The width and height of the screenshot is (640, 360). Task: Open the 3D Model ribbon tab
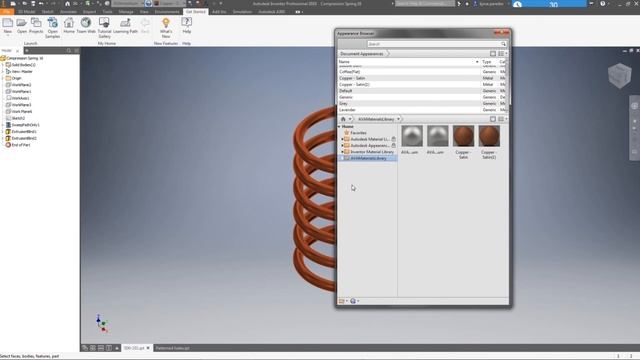pyautogui.click(x=26, y=12)
